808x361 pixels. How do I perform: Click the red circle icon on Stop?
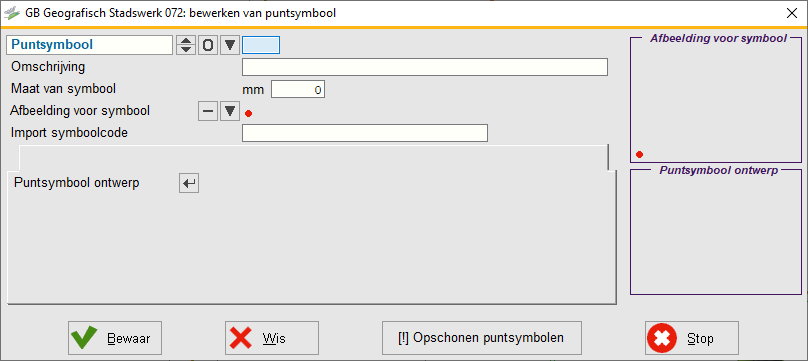point(661,338)
